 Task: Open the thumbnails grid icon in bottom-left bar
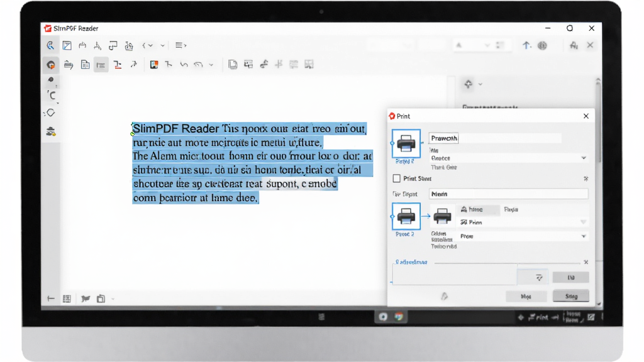[x=67, y=299]
